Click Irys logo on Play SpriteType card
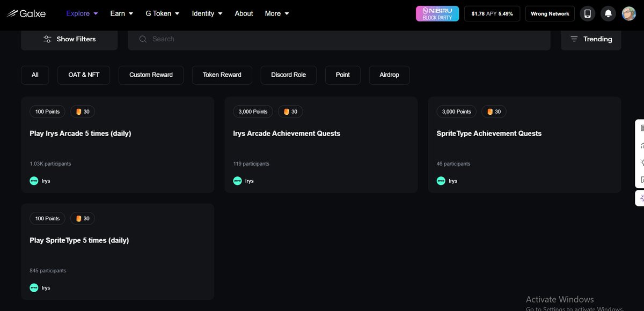The height and width of the screenshot is (311, 644). click(x=34, y=287)
